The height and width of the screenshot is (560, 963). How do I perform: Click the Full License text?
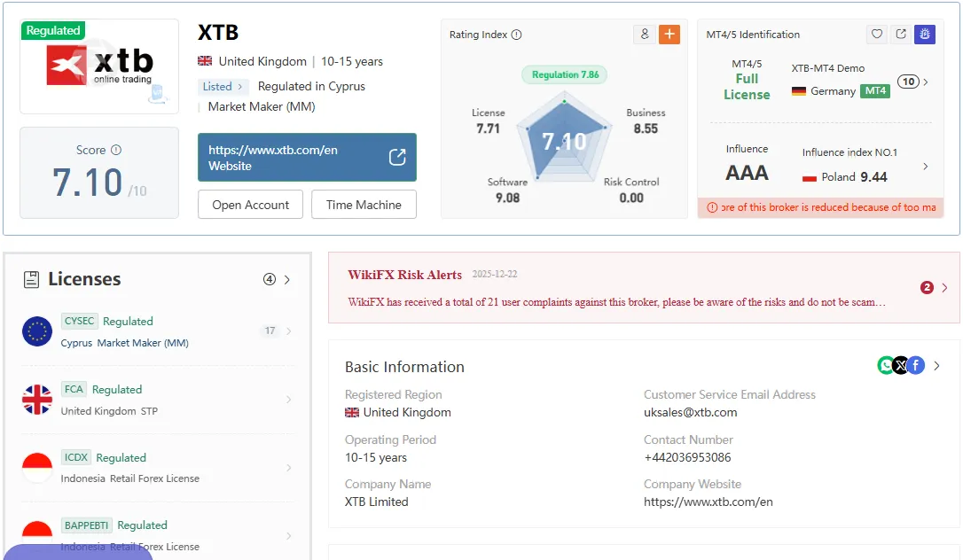(747, 87)
